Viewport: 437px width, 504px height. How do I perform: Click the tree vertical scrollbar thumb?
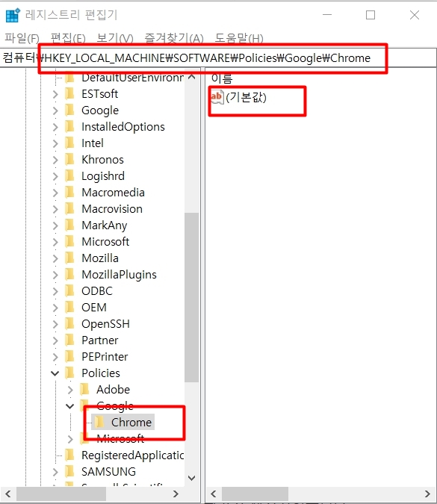point(191,297)
